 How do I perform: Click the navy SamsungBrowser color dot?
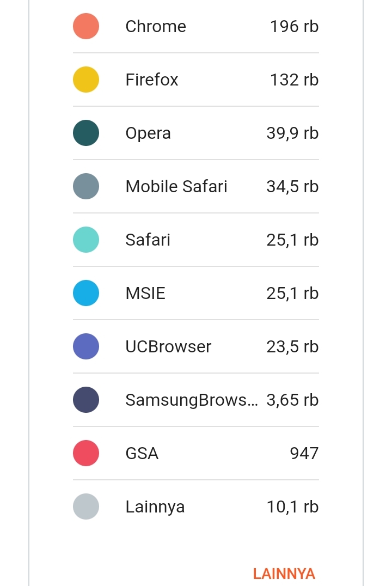tap(86, 400)
